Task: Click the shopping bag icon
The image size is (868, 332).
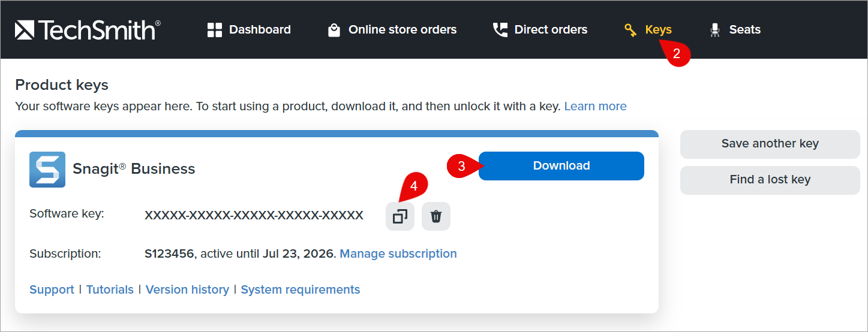Action: pos(334,30)
